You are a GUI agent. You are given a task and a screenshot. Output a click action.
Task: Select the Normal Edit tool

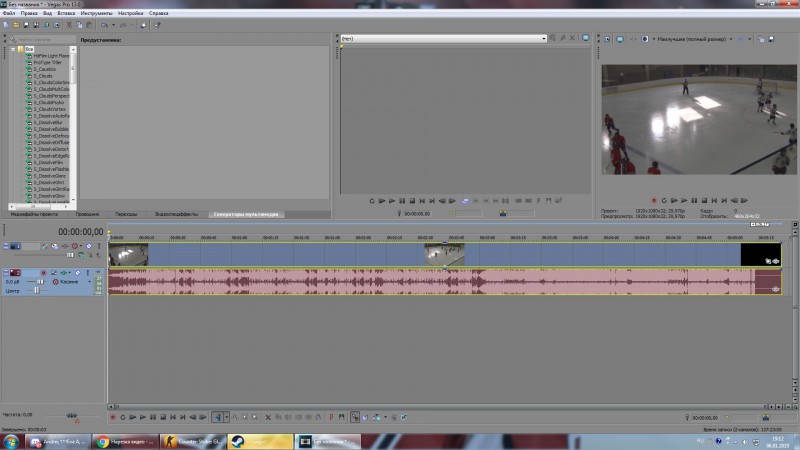click(x=218, y=417)
